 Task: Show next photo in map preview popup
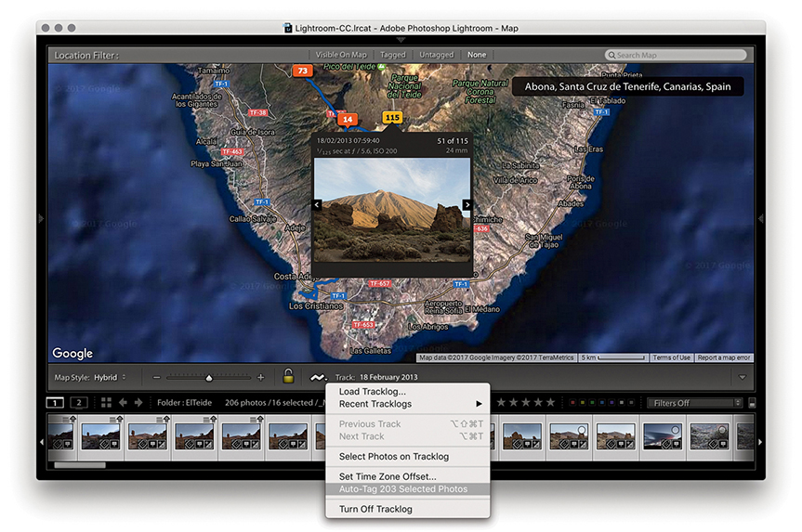point(467,205)
